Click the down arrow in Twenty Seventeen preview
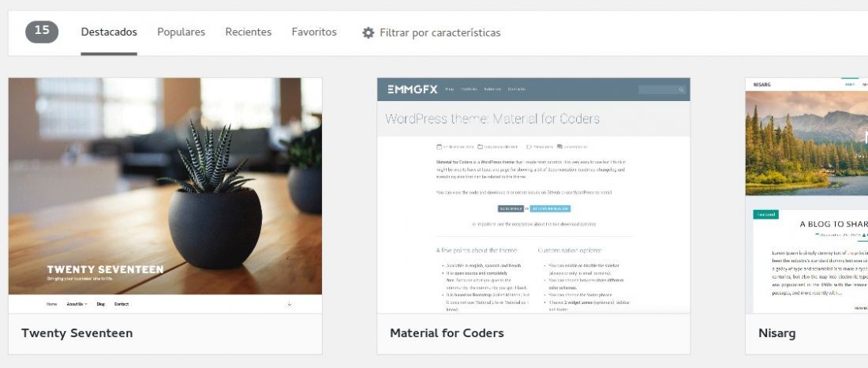 click(x=289, y=304)
